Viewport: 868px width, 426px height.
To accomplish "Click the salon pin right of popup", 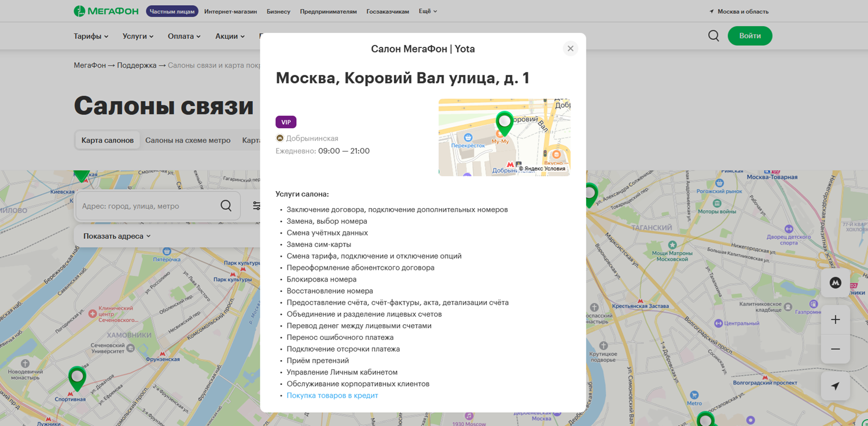I will tap(590, 195).
